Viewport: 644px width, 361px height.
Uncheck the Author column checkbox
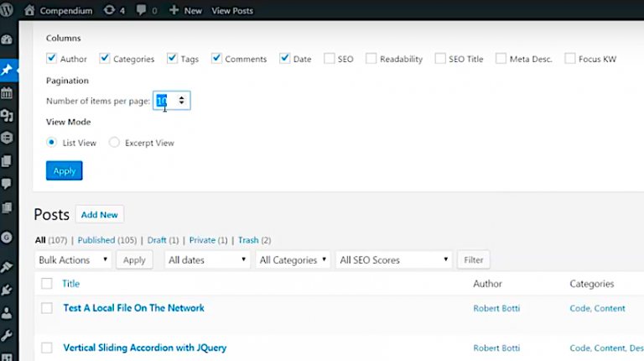(x=51, y=59)
